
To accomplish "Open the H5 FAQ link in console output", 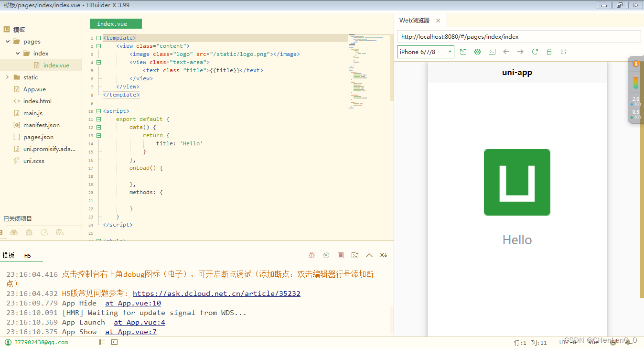I will [216, 293].
